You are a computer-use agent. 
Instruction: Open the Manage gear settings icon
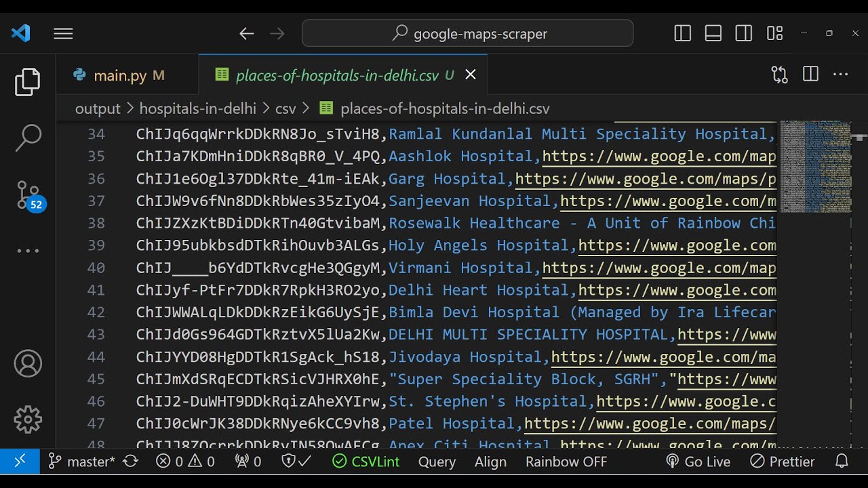pos(28,420)
